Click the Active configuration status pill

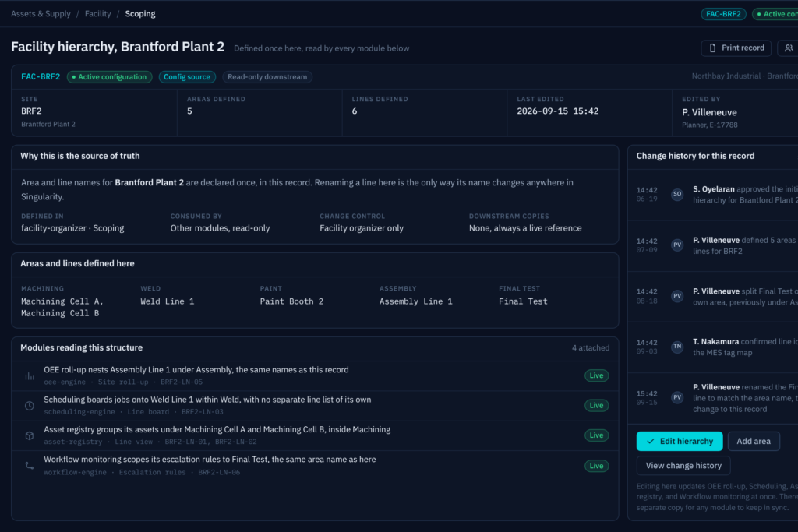pyautogui.click(x=109, y=77)
